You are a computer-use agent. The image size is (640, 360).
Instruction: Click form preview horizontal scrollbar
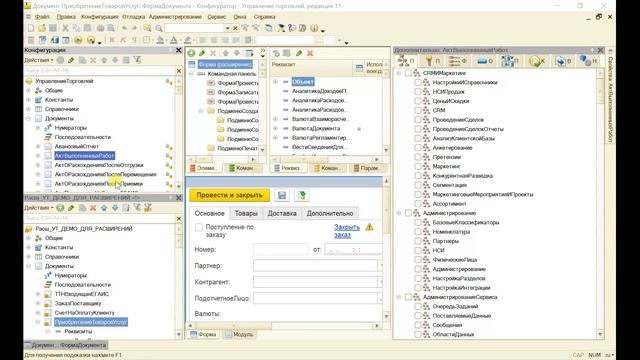(x=284, y=325)
